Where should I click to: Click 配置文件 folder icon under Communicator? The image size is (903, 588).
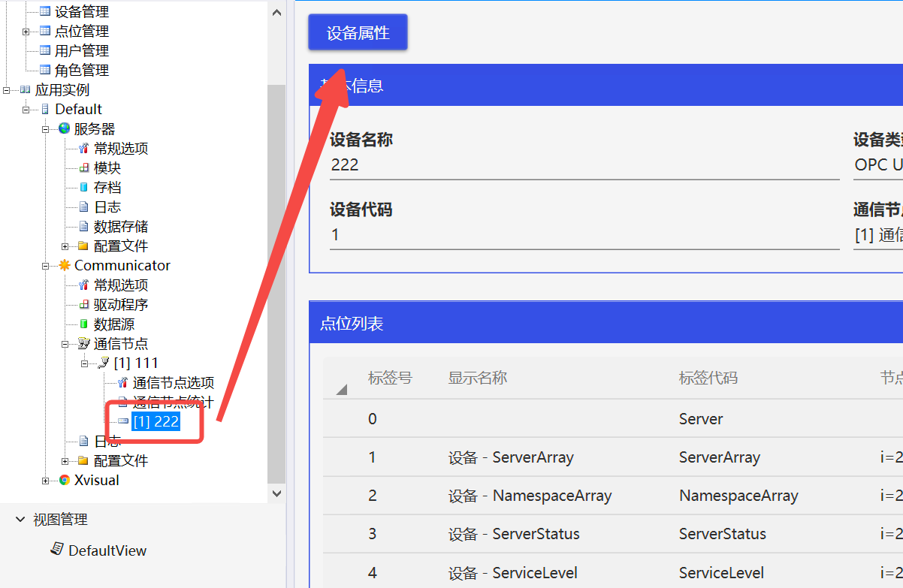tap(84, 460)
